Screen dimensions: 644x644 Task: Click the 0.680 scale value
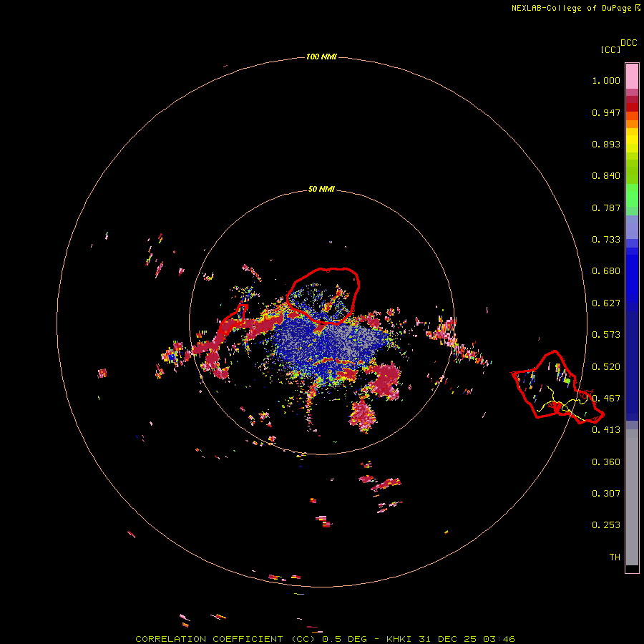point(606,271)
